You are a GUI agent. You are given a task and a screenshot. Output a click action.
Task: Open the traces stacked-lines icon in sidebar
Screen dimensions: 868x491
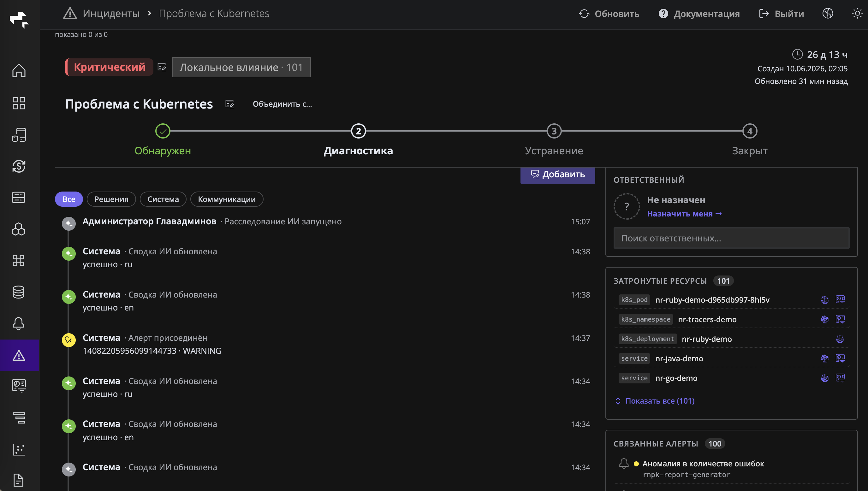click(x=19, y=418)
